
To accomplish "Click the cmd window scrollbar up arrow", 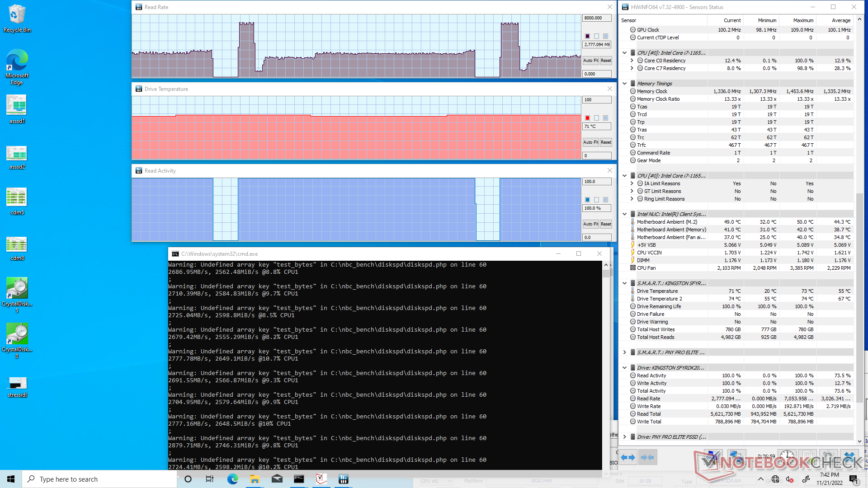I will pyautogui.click(x=606, y=265).
